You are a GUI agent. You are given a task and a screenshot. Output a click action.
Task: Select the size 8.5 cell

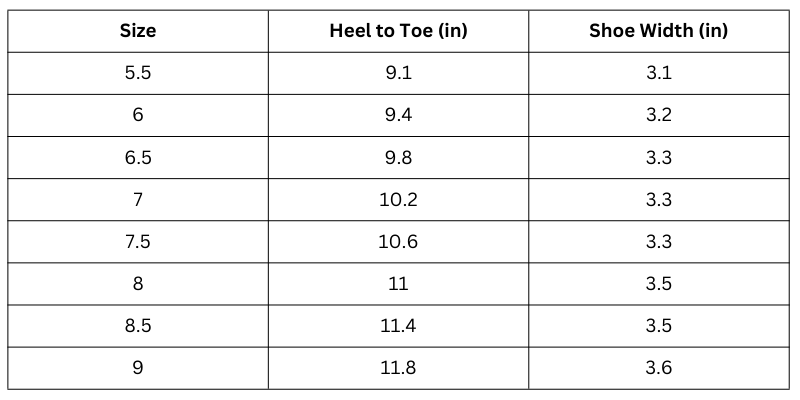pos(138,326)
